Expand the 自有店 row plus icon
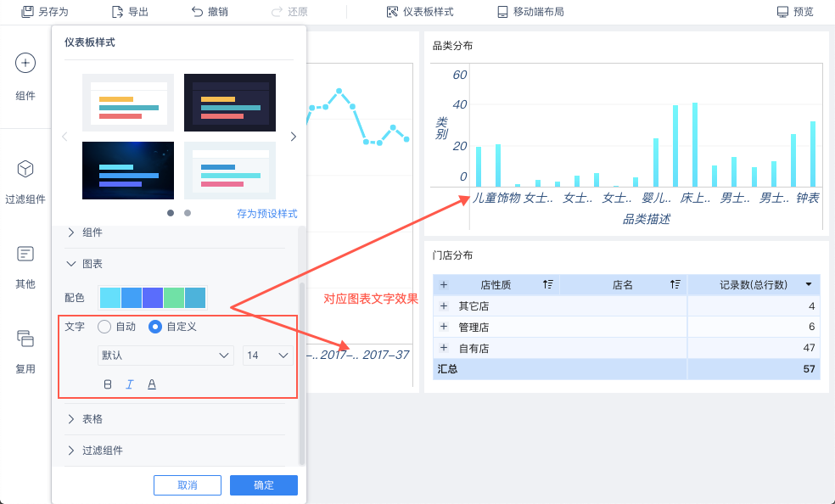Image resolution: width=835 pixels, height=504 pixels. point(444,348)
